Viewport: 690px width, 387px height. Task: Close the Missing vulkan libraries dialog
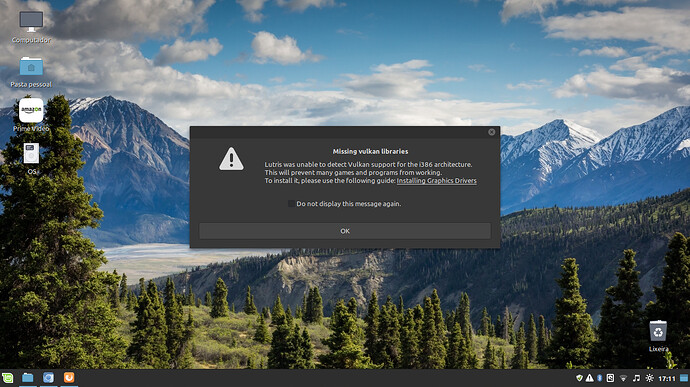[x=492, y=132]
